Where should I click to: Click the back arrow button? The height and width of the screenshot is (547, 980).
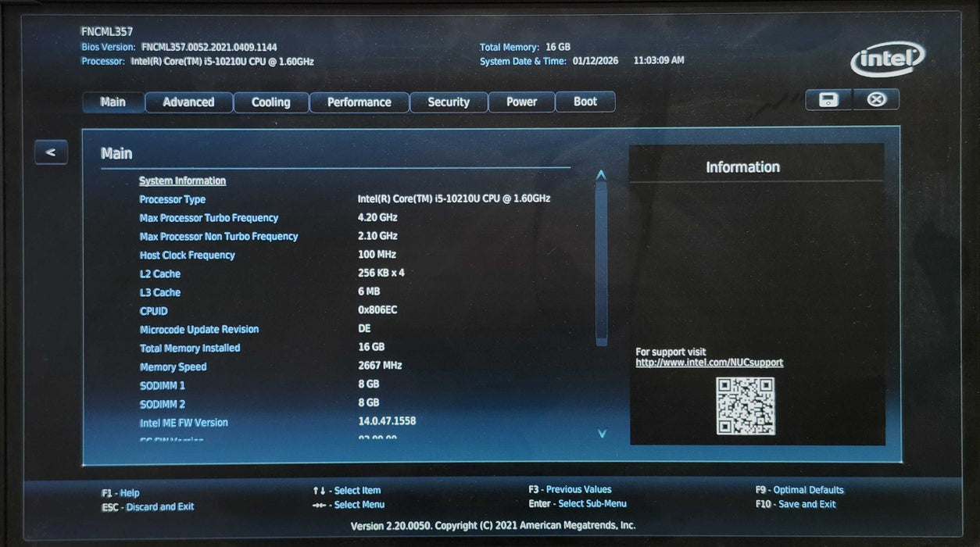click(x=51, y=152)
